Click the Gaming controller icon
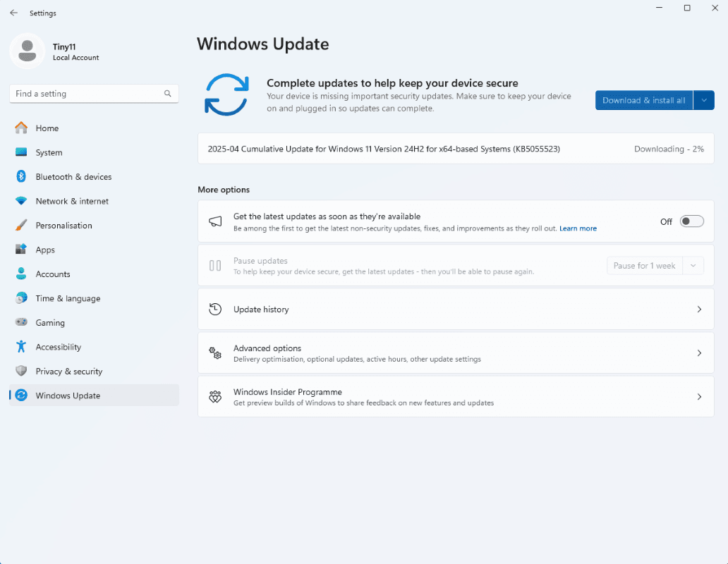The width and height of the screenshot is (728, 564). click(x=21, y=322)
